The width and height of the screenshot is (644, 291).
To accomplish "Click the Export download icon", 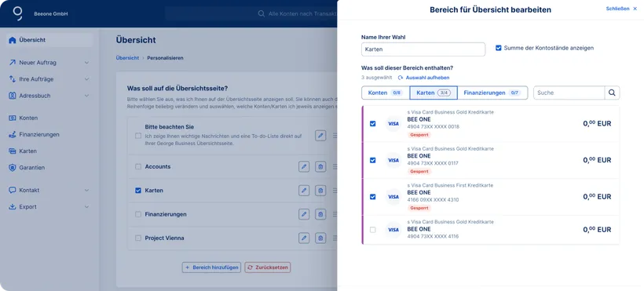I will click(13, 207).
